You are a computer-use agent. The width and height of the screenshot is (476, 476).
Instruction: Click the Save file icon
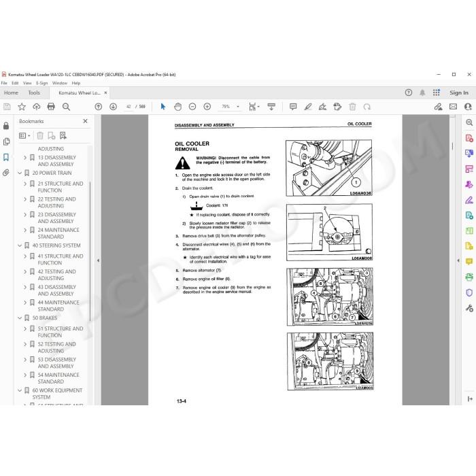(x=7, y=107)
